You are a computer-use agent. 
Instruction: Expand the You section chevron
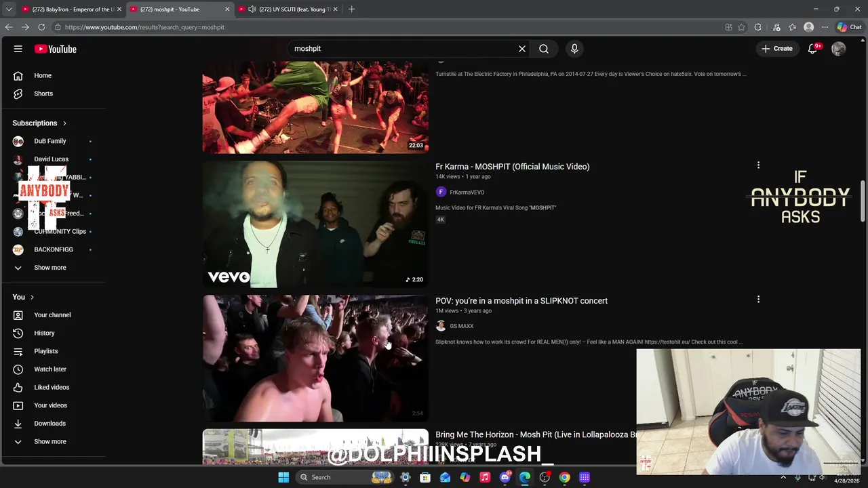(x=32, y=297)
